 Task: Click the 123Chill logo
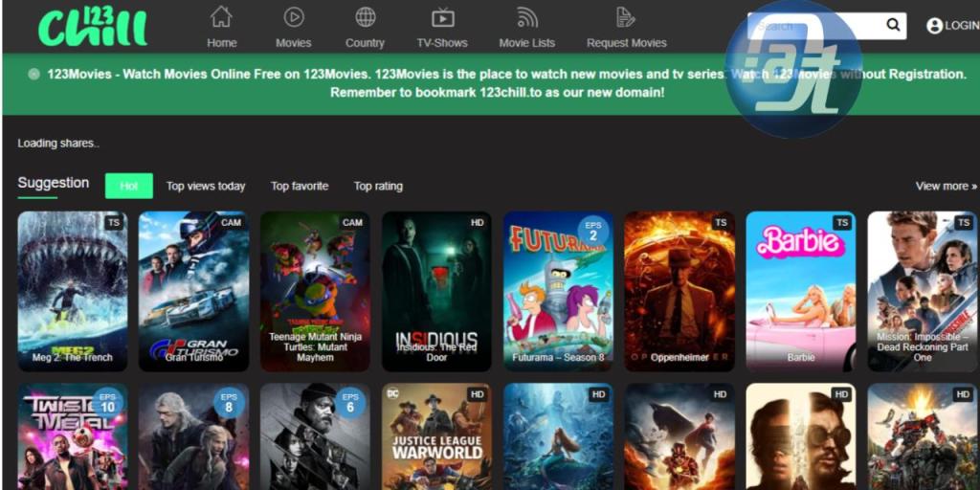pyautogui.click(x=93, y=26)
